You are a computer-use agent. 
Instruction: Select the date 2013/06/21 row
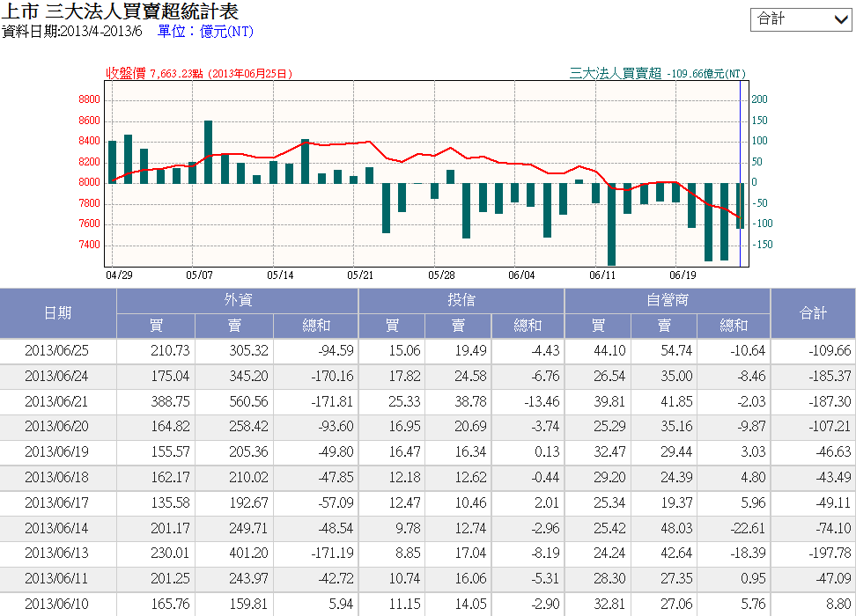pos(428,401)
